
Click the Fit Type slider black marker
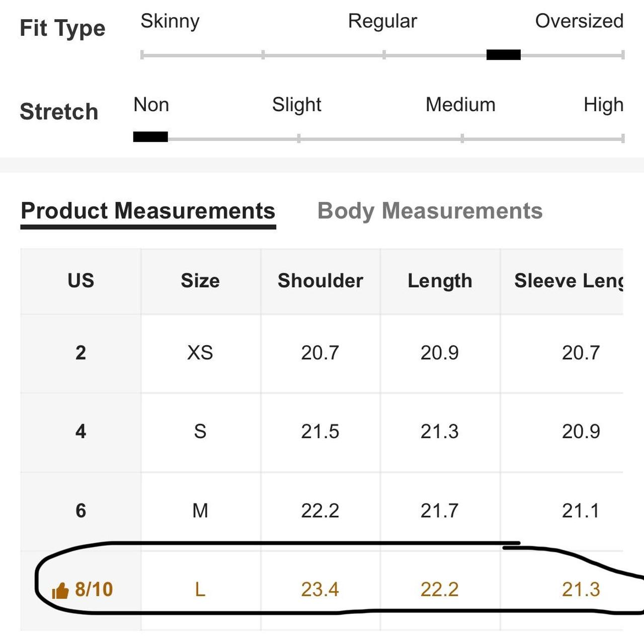pos(503,55)
